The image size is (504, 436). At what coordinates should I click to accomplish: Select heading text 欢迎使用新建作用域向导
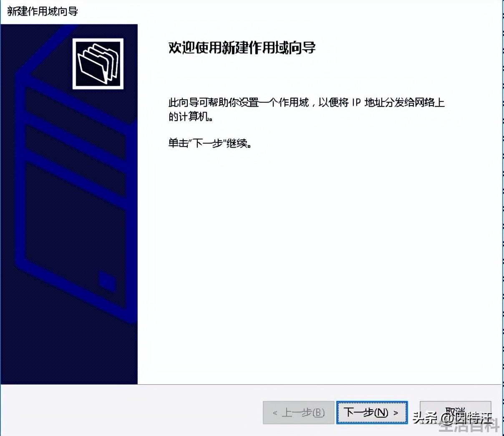pyautogui.click(x=242, y=48)
